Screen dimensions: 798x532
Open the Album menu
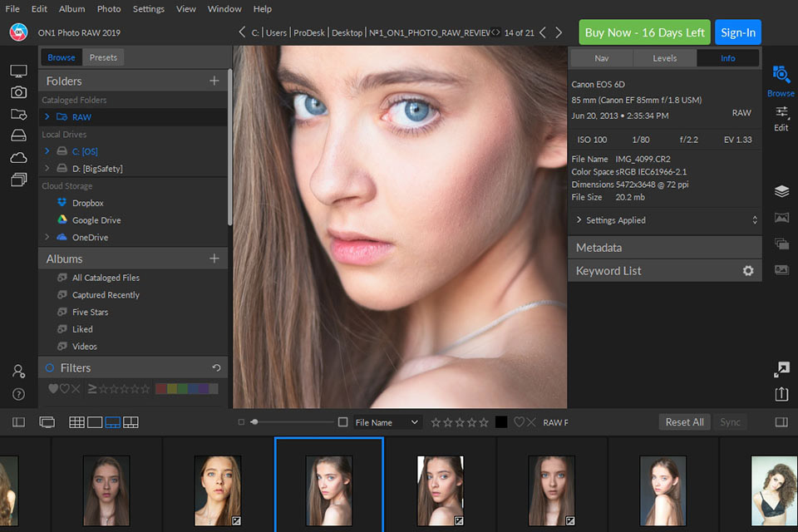click(x=71, y=8)
